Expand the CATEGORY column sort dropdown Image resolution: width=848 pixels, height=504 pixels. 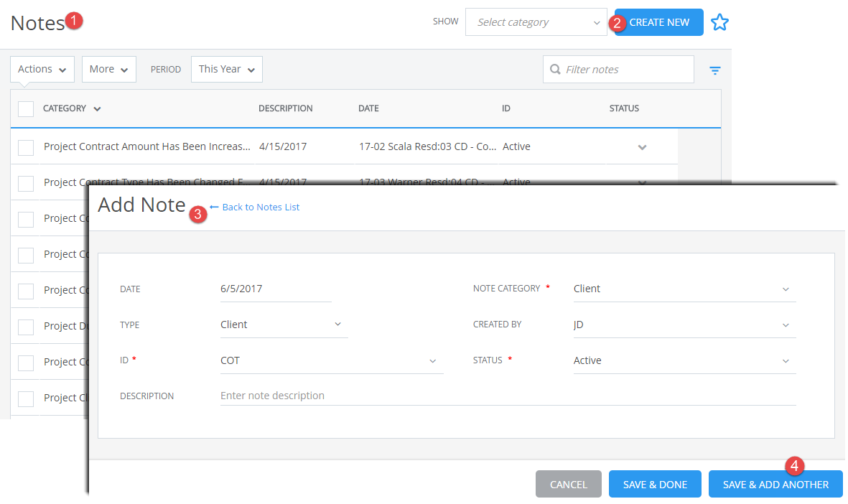tap(97, 108)
